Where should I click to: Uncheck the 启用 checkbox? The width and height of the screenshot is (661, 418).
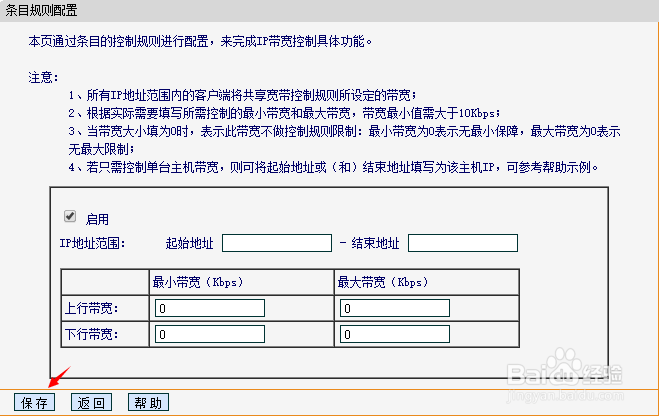(70, 217)
